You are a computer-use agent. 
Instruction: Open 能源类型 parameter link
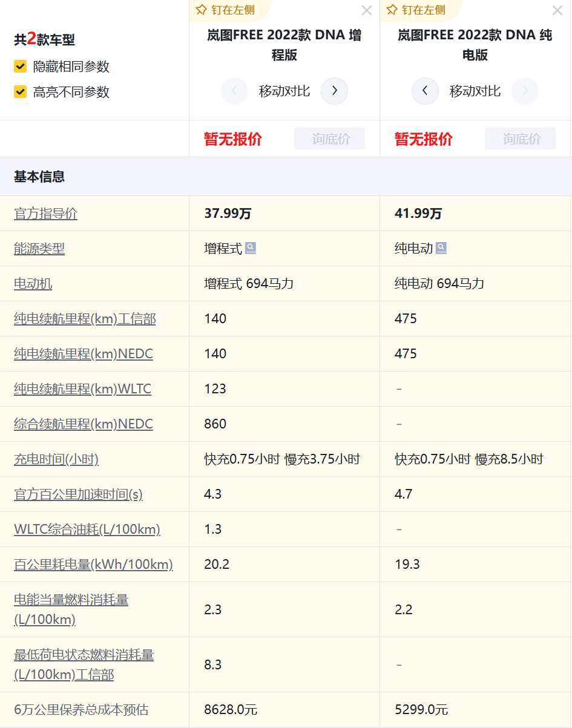pos(39,249)
